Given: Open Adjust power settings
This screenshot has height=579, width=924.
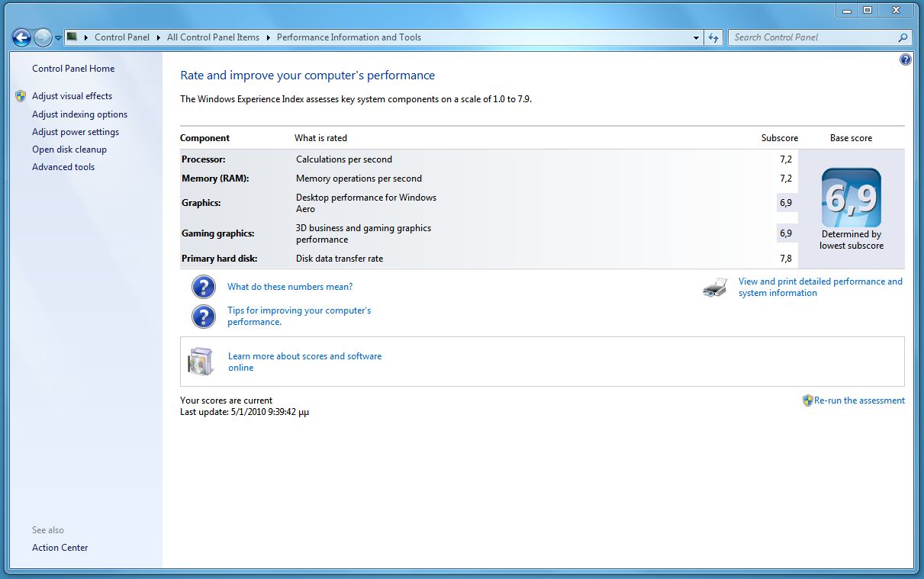Looking at the screenshot, I should click(x=76, y=132).
